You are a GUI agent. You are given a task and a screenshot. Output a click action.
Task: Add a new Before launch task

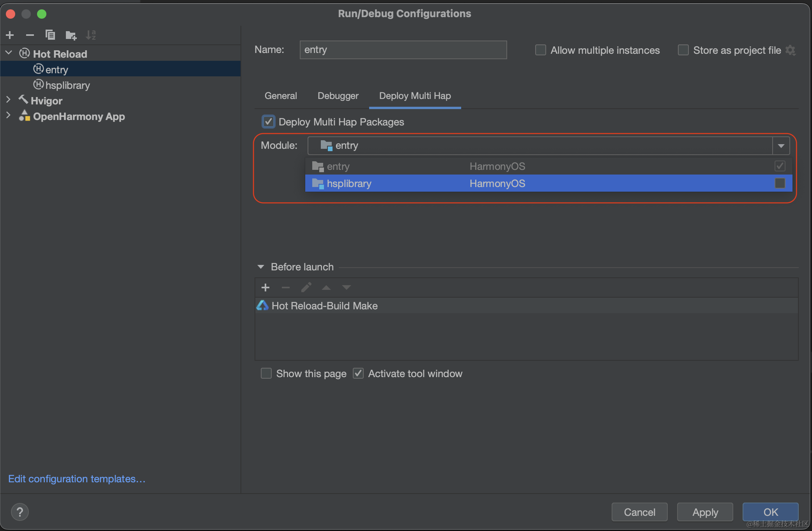265,288
